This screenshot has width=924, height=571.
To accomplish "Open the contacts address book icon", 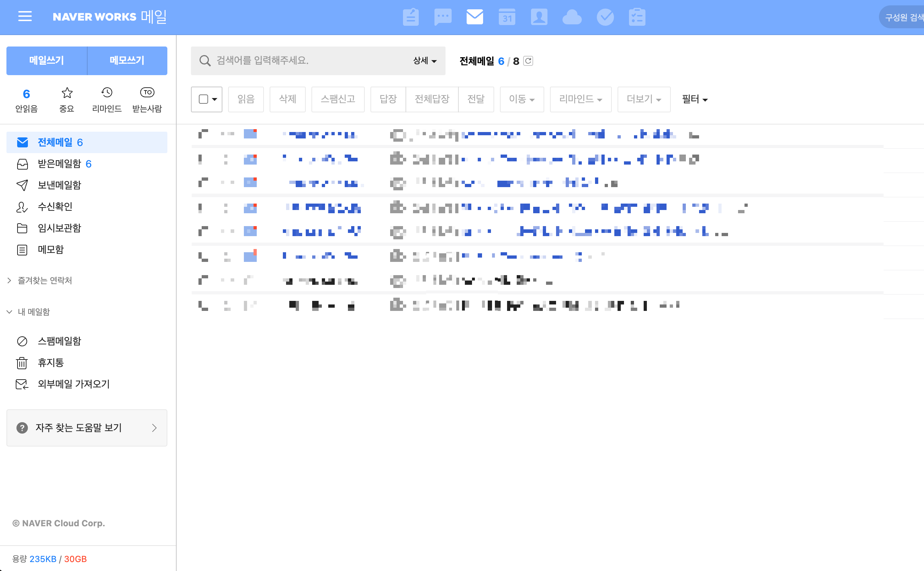I will coord(539,17).
